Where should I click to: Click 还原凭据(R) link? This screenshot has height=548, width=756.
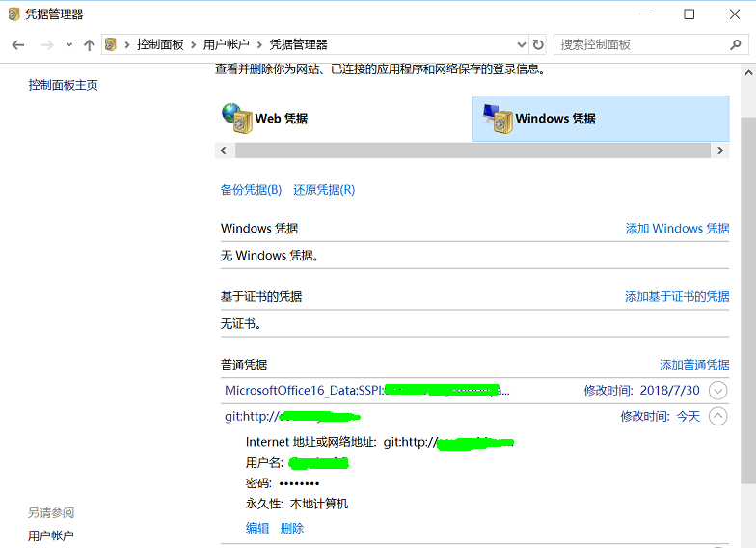coord(324,190)
